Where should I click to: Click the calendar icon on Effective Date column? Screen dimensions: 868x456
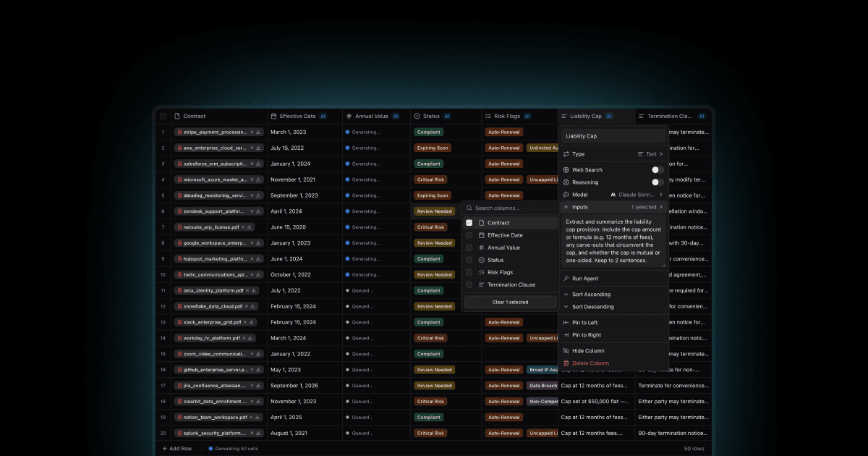[274, 117]
